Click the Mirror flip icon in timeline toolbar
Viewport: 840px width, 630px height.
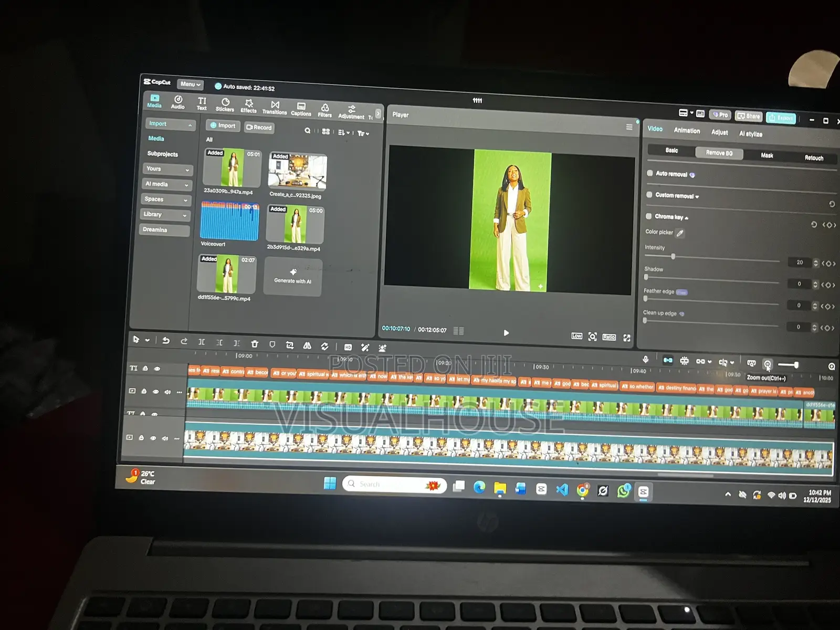tap(307, 345)
